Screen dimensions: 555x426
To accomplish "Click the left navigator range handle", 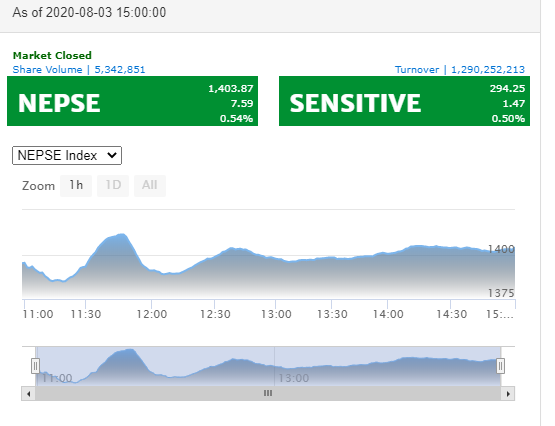I will pyautogui.click(x=35, y=366).
